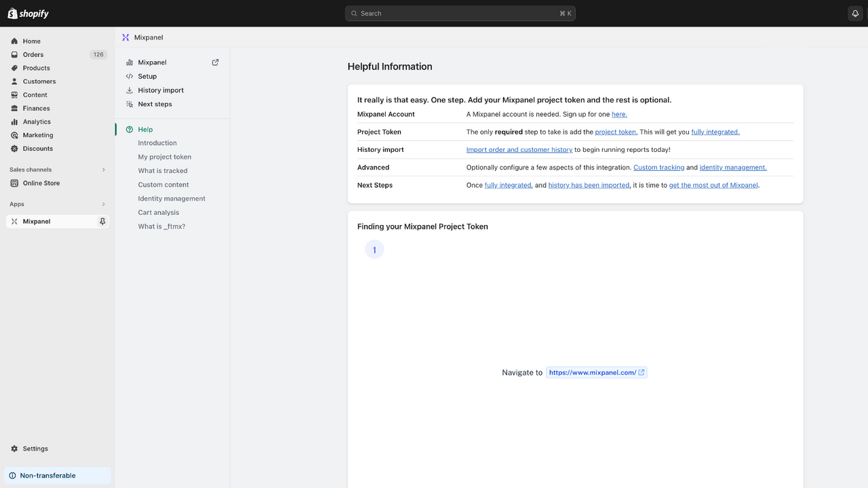Open Identity management help topic
This screenshot has width=868, height=488.
coord(172,199)
